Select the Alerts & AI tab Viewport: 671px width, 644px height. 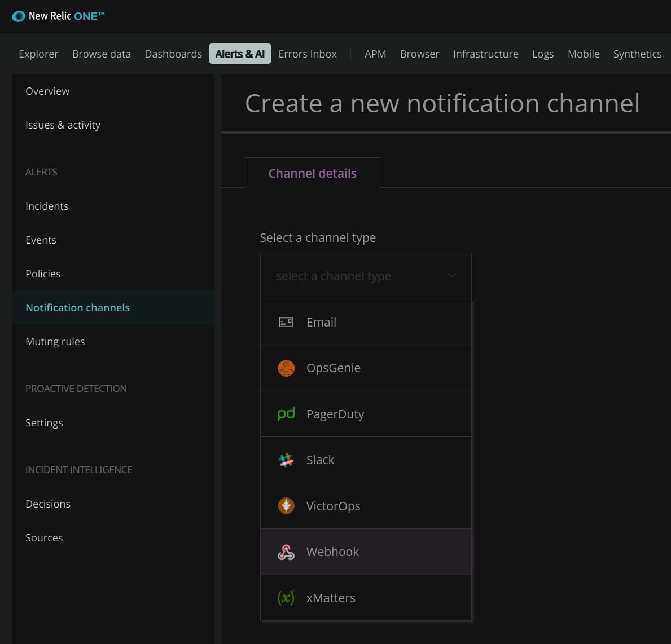point(240,54)
